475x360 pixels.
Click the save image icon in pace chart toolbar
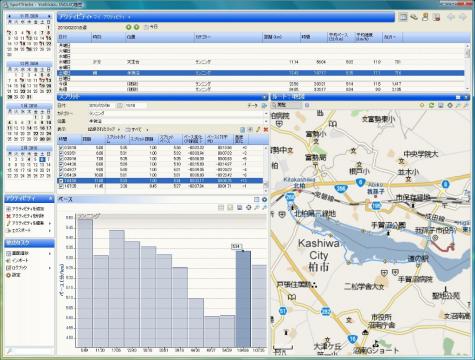(240, 208)
